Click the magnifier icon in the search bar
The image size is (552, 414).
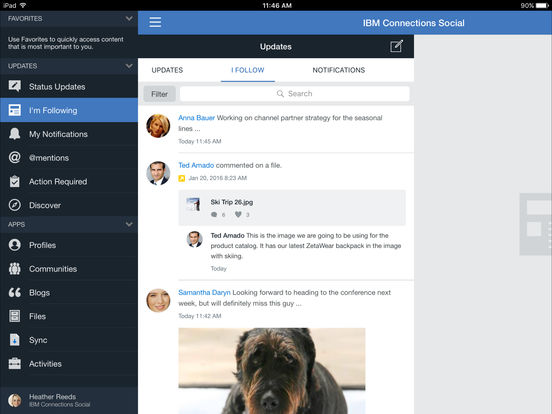pyautogui.click(x=280, y=94)
